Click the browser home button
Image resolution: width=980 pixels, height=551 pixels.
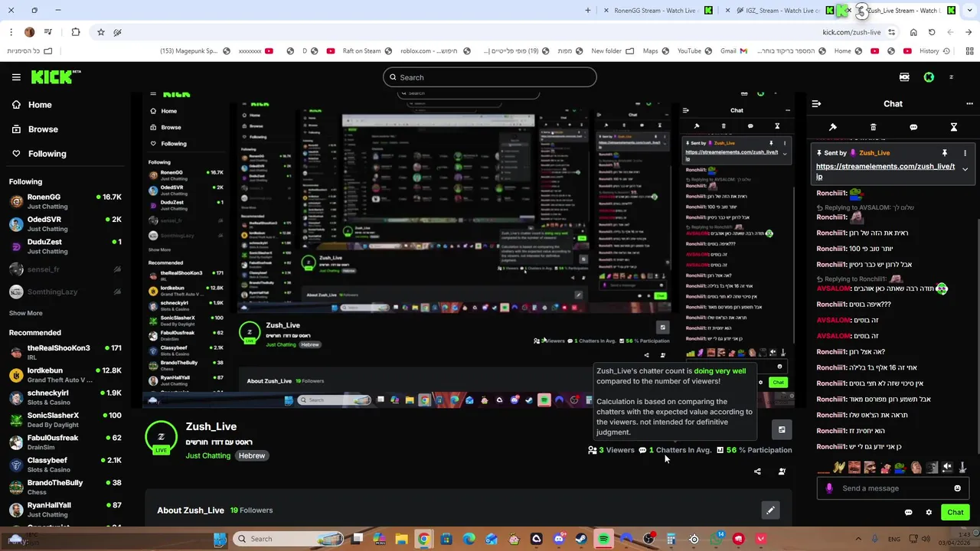(913, 32)
